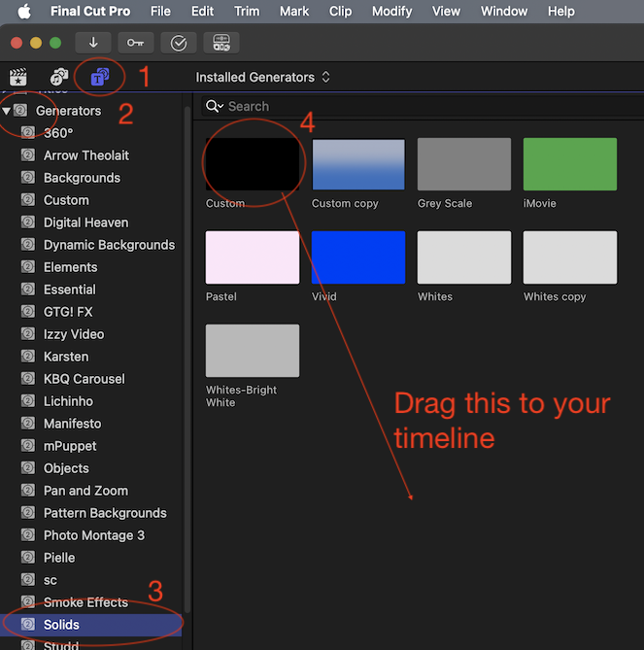The image size is (644, 650).
Task: Show the Photos and Audio sidebar
Action: 59,77
